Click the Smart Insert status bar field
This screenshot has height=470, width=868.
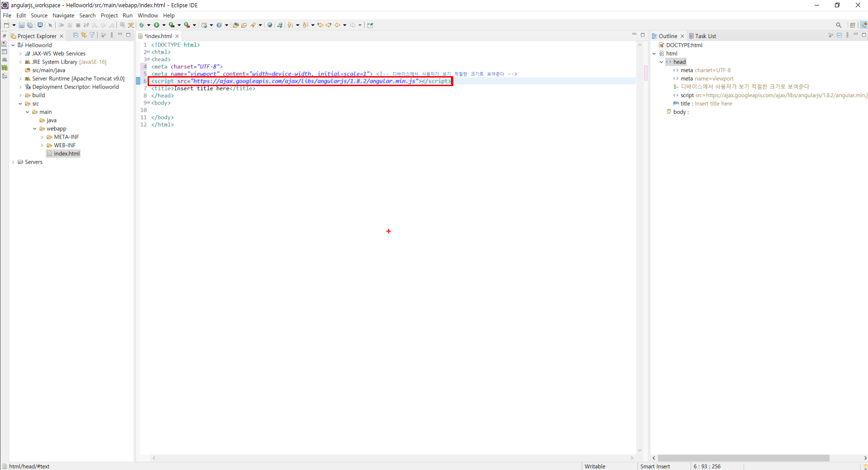coord(655,466)
